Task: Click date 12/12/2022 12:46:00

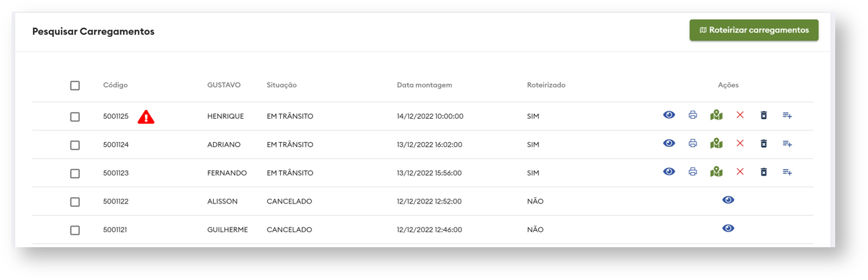Action: pyautogui.click(x=429, y=230)
